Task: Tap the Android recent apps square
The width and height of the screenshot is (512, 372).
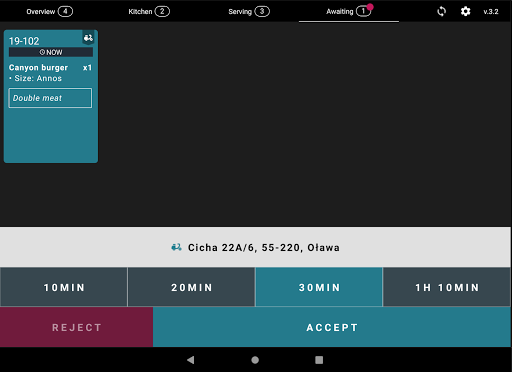Action: pos(319,360)
